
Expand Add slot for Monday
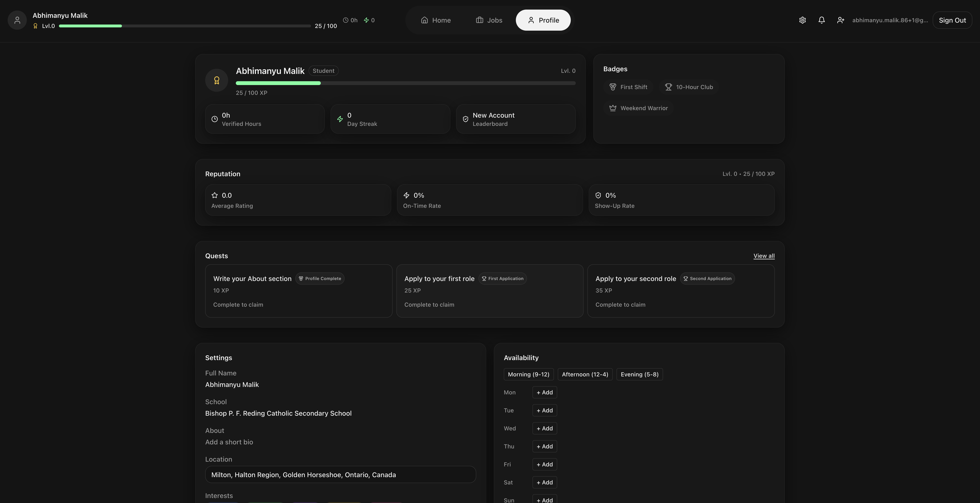click(x=544, y=393)
